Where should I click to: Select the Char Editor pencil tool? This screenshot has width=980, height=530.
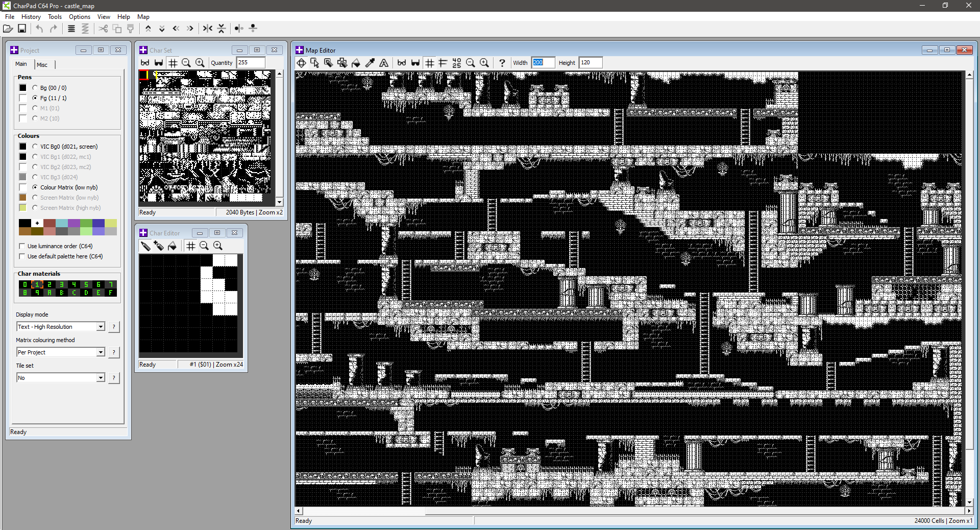pyautogui.click(x=145, y=246)
